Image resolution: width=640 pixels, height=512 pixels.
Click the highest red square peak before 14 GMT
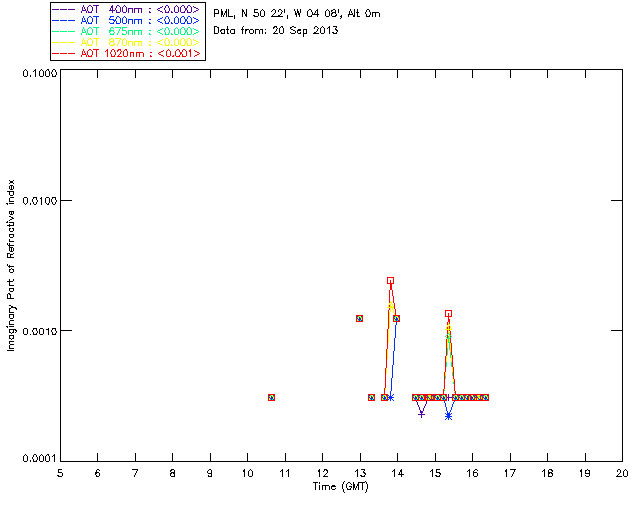tap(391, 281)
